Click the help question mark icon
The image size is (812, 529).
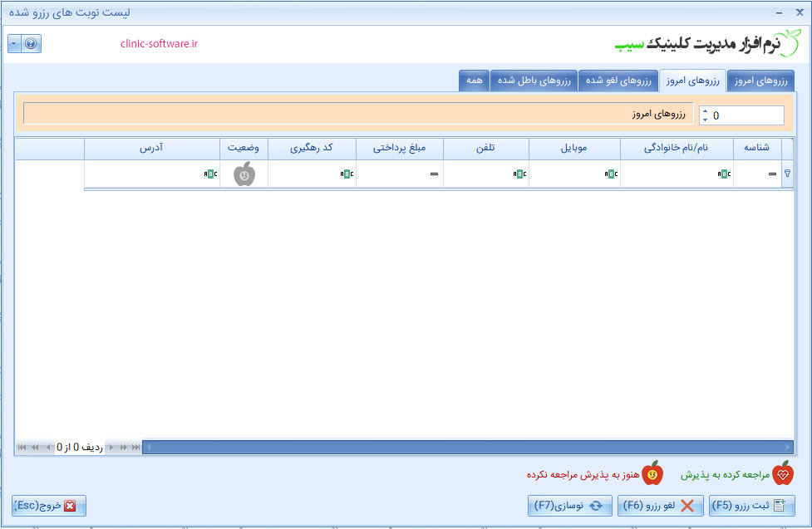(31, 44)
